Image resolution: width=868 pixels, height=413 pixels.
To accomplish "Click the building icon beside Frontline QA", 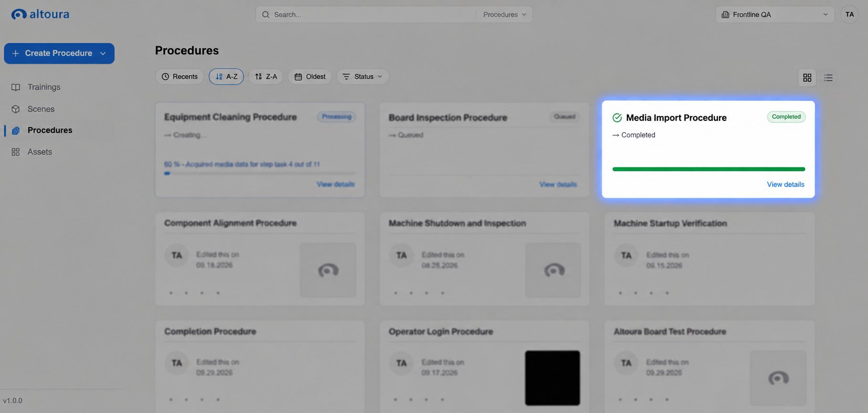I will point(725,14).
